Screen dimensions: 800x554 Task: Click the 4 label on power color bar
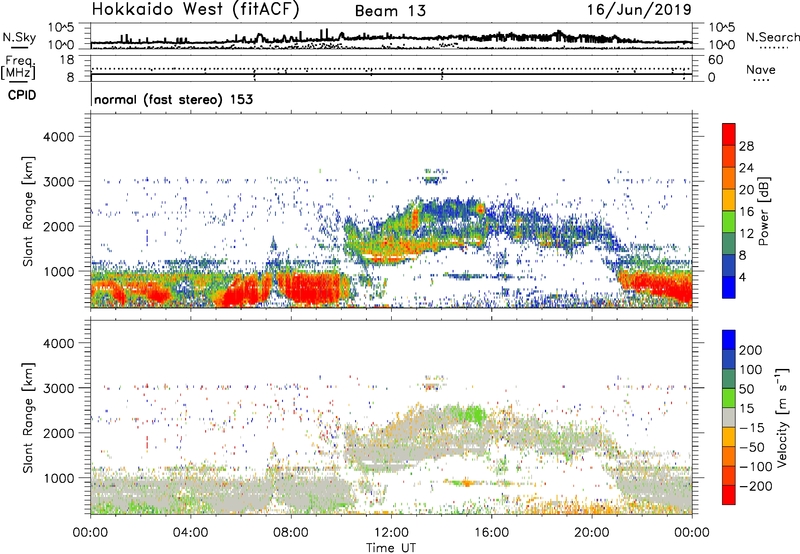(x=743, y=278)
